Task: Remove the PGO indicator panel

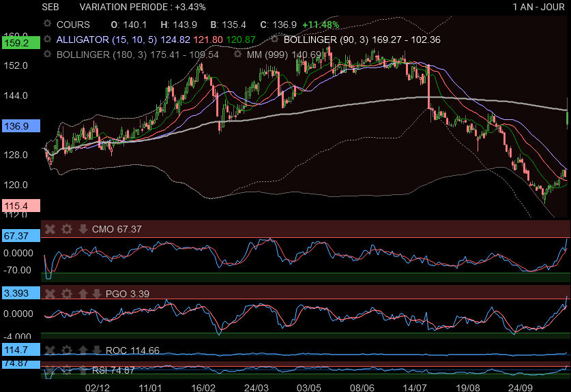Action: click(x=50, y=294)
